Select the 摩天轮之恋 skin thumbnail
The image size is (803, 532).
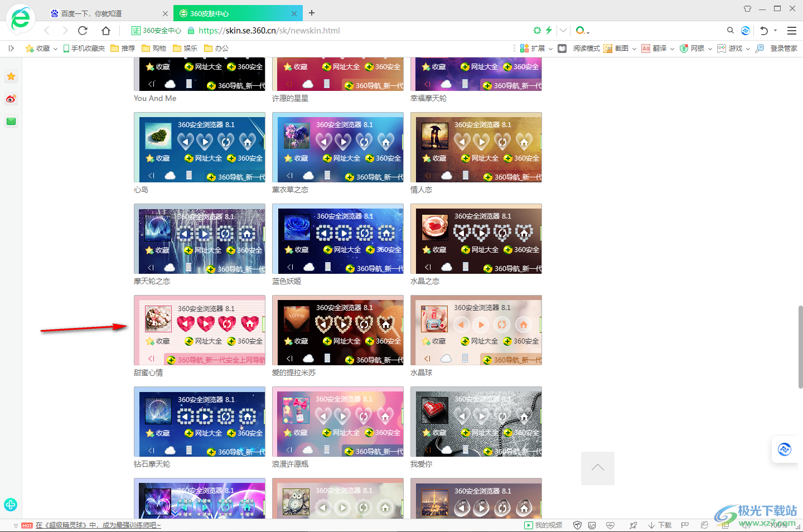tap(200, 239)
